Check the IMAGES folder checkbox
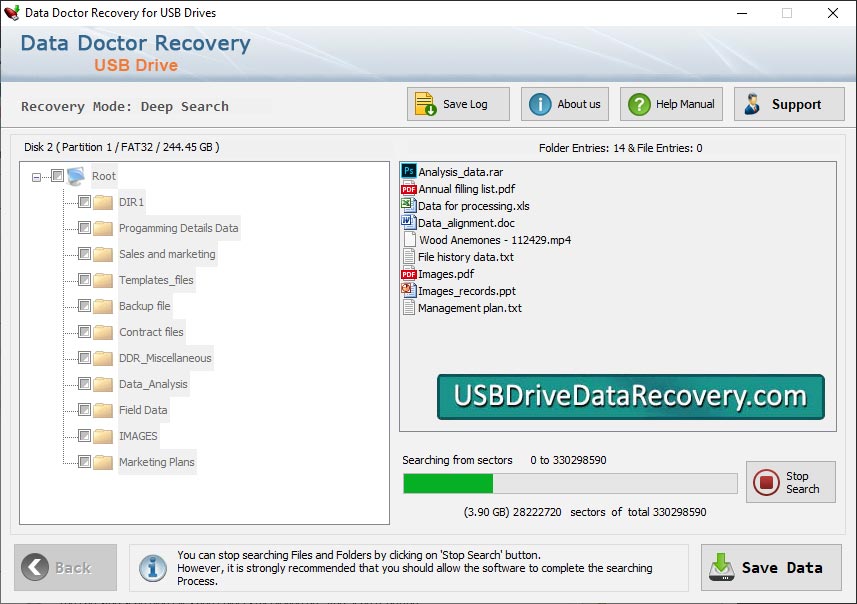Viewport: 857px width, 604px height. [84, 436]
